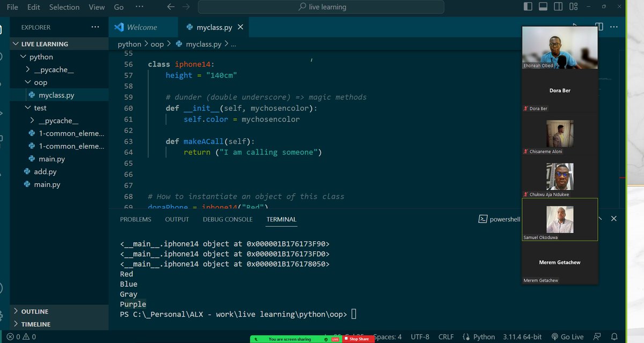Click the class name iphone14 on line 56
The height and width of the screenshot is (343, 644).
pos(192,64)
